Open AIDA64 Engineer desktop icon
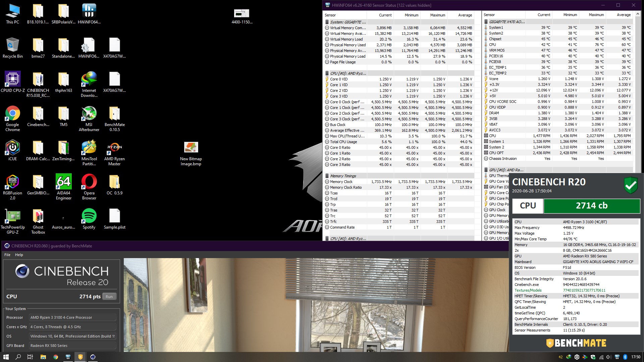 pos(63,187)
